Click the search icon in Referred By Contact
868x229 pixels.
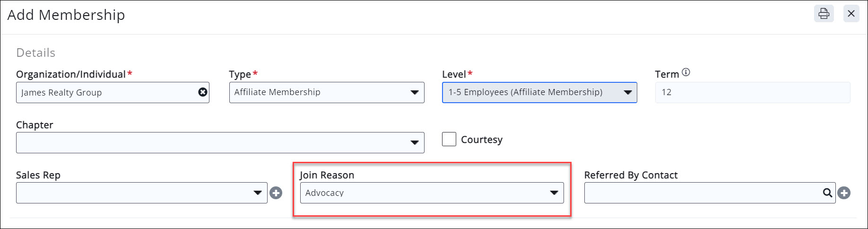(827, 193)
